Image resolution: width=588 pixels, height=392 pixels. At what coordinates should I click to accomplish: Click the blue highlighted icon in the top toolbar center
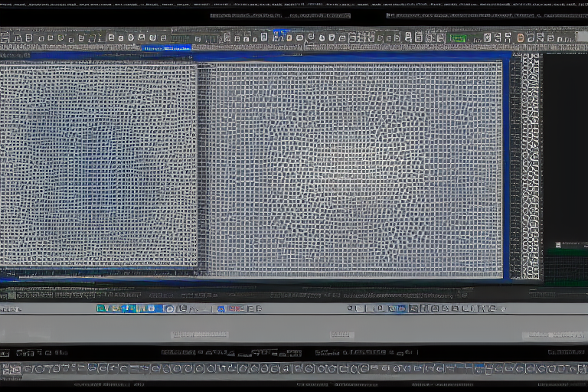click(x=279, y=35)
